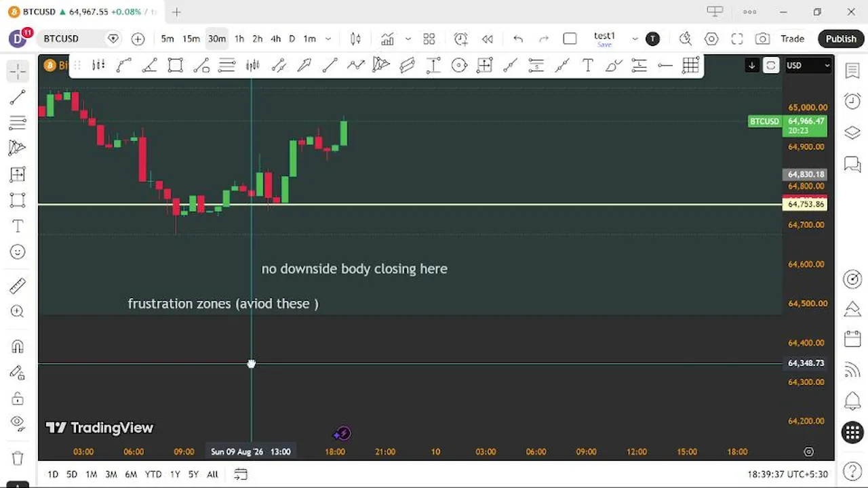Open chart settings hexagon icon
868x488 pixels.
click(711, 39)
